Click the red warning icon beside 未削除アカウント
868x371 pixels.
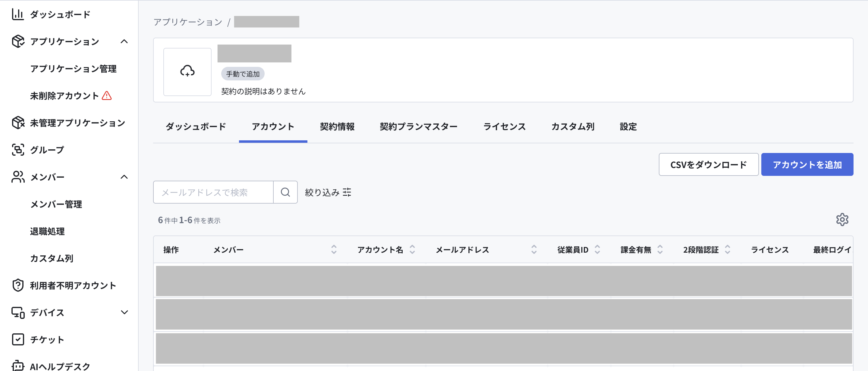(107, 96)
